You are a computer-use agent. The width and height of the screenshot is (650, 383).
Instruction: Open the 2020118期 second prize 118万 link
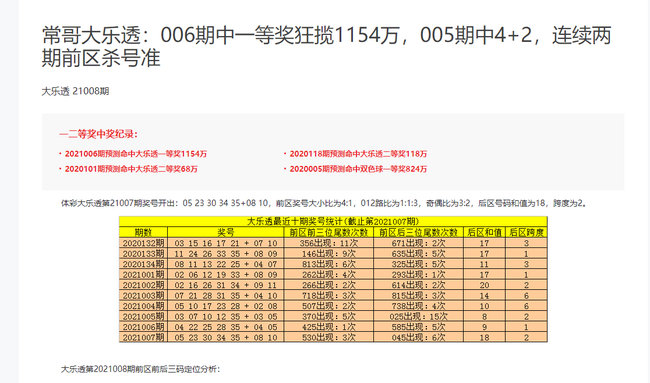tap(358, 154)
